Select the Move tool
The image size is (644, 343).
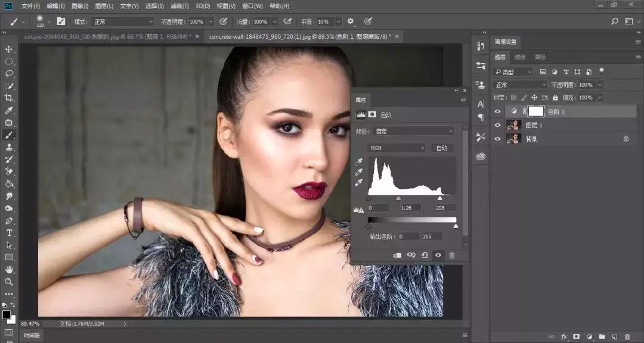click(9, 49)
